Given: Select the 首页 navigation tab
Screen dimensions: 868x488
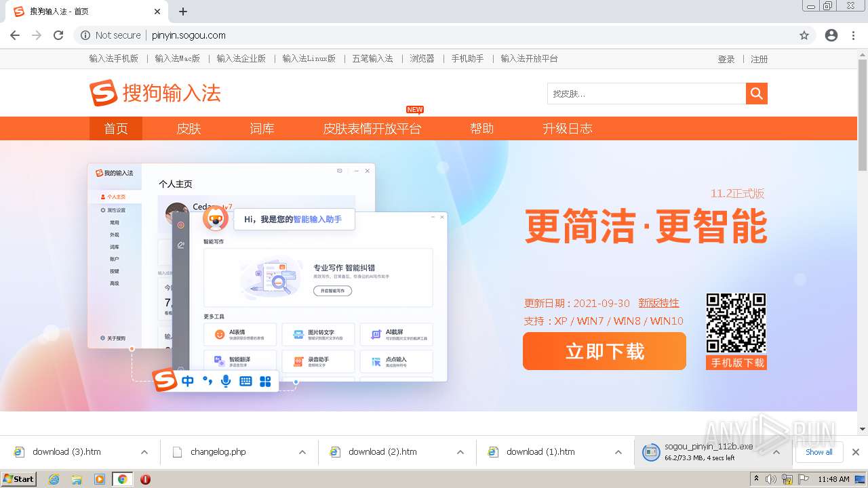Looking at the screenshot, I should [116, 128].
